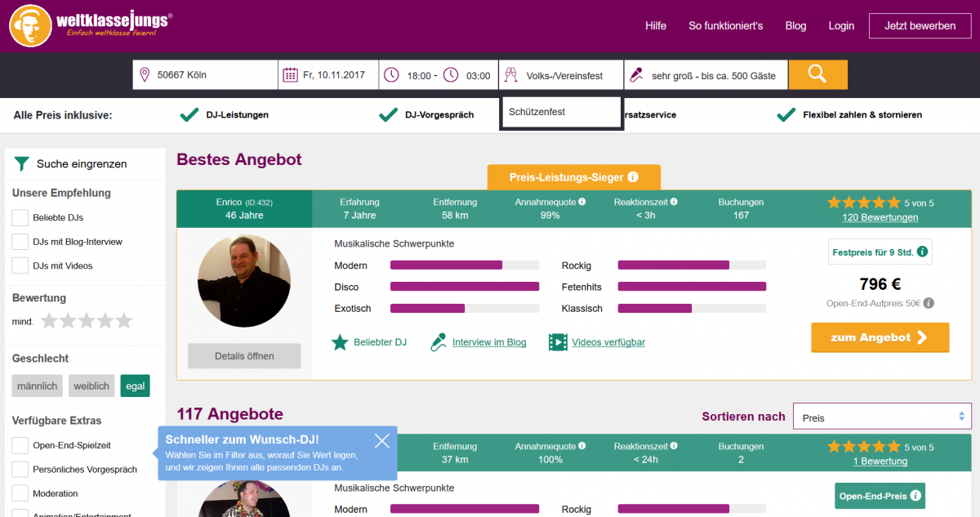Select weiblich gender filter

point(91,386)
